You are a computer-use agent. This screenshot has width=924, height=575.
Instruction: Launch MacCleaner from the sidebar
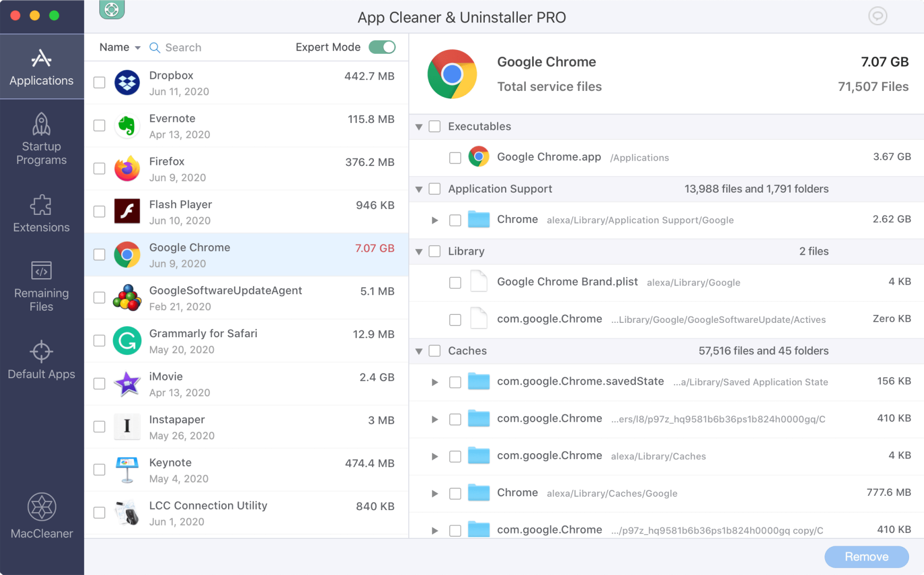tap(41, 516)
